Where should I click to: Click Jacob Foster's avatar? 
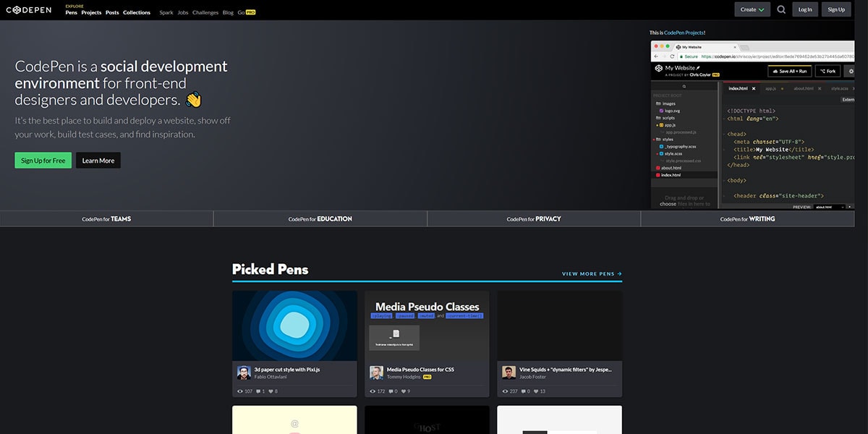[x=509, y=373]
